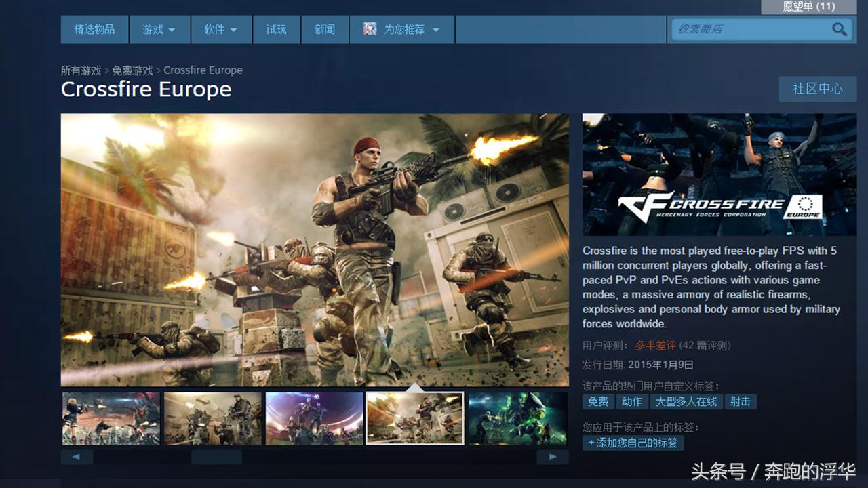The image size is (868, 488).
Task: Select the 射击 tag
Action: (x=741, y=401)
